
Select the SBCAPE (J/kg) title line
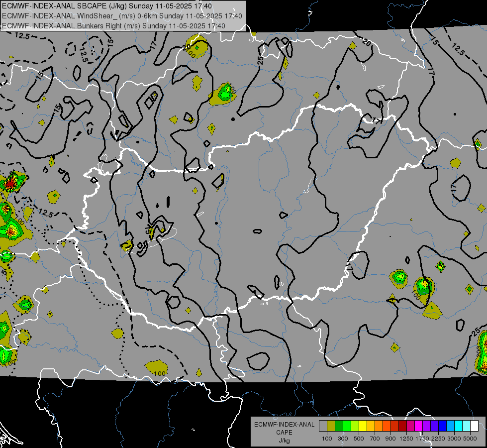point(107,6)
